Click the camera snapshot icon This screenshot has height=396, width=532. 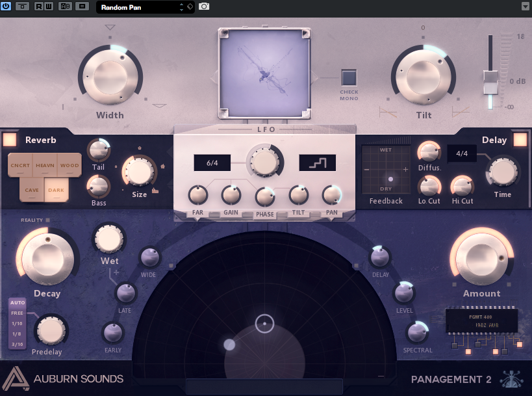204,7
